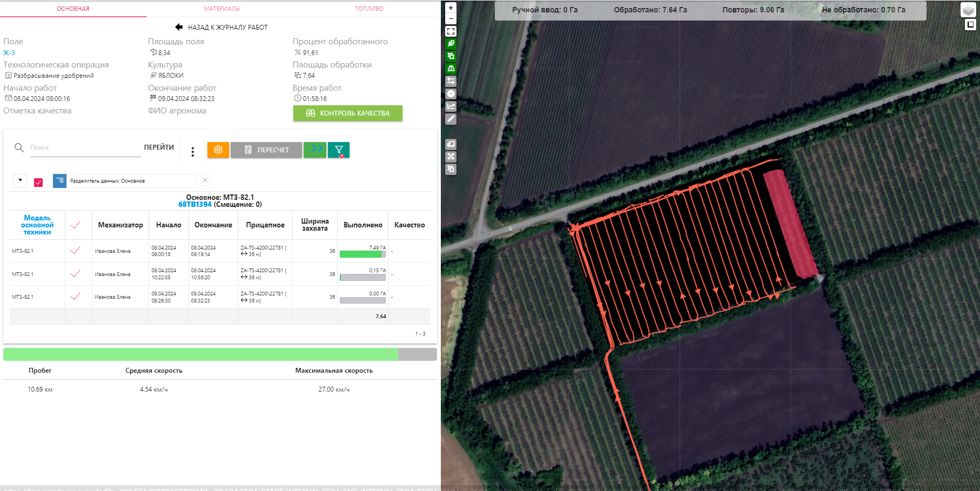980x491 pixels.
Task: Toggle the green road layer icon
Action: pyautogui.click(x=451, y=69)
